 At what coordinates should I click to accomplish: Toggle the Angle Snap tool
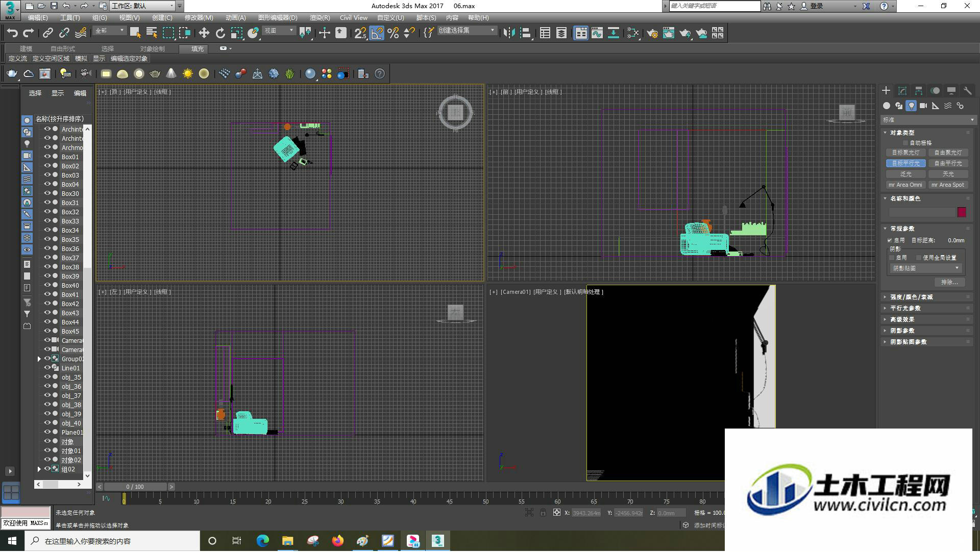click(x=377, y=33)
